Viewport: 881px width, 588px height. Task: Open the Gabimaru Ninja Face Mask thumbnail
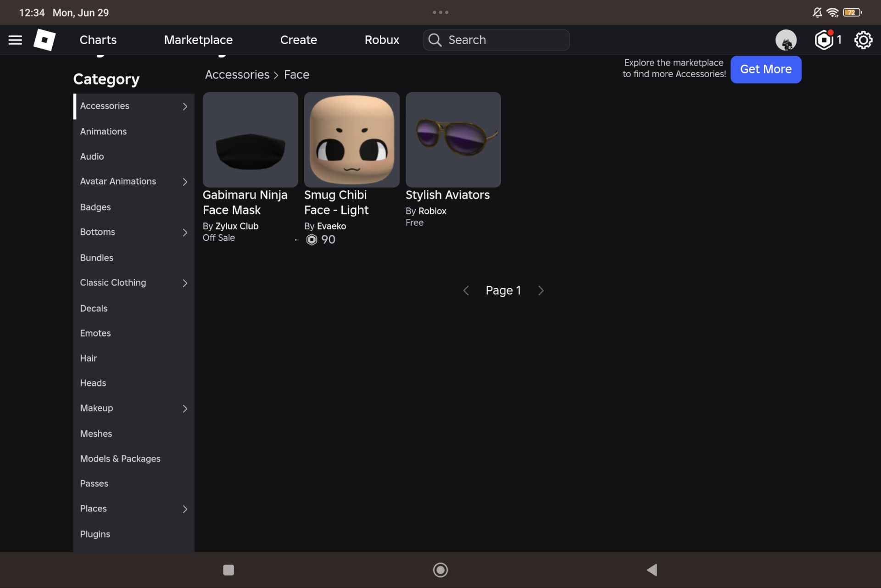(x=250, y=139)
